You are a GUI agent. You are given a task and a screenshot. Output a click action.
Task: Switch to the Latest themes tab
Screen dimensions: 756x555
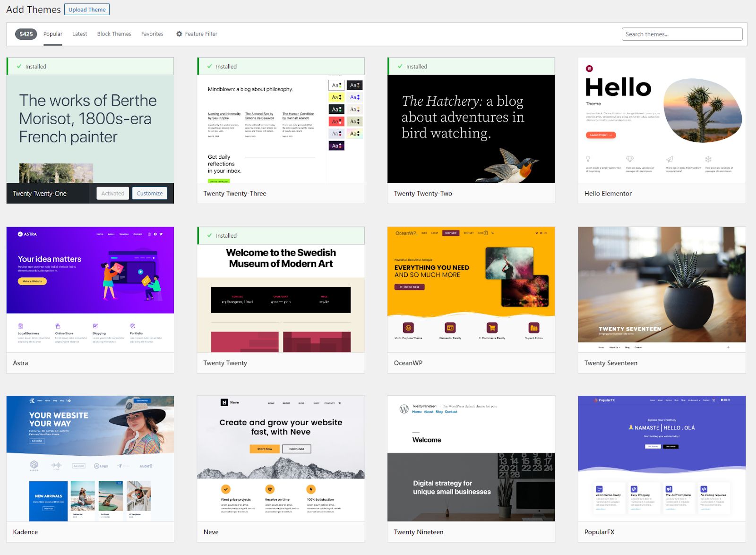79,34
